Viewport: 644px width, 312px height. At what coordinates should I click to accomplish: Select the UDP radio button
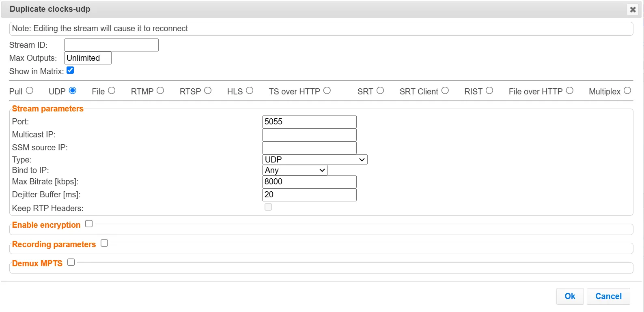[73, 91]
